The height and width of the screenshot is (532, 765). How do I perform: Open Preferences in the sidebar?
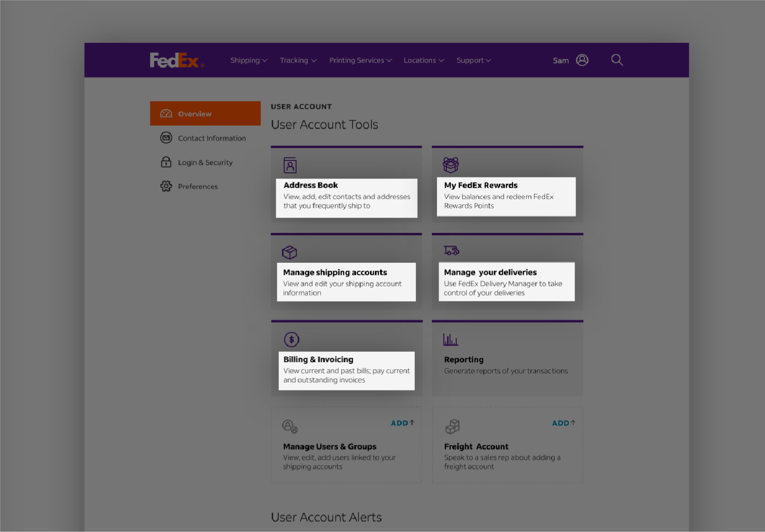point(205,186)
